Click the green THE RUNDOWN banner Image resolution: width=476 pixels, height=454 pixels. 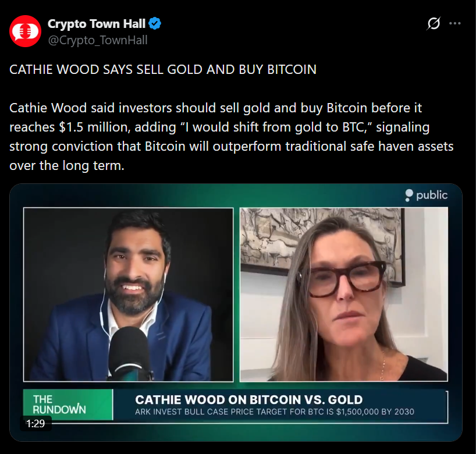click(68, 405)
